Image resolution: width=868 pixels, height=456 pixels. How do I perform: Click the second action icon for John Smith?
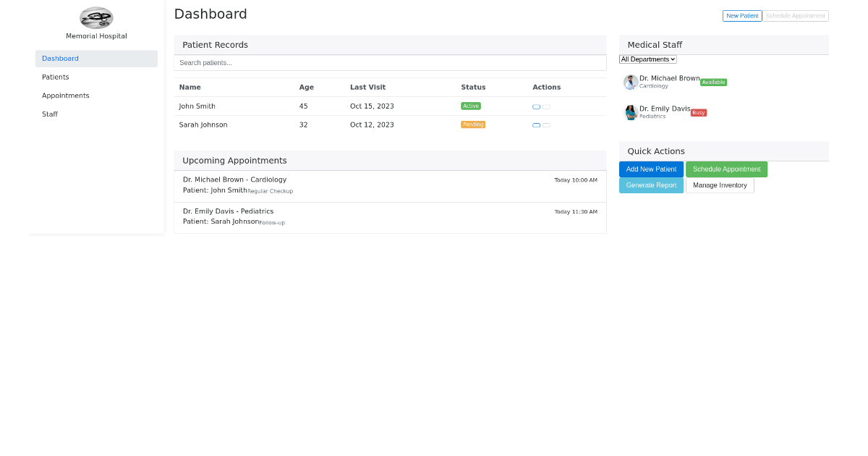[x=546, y=106]
